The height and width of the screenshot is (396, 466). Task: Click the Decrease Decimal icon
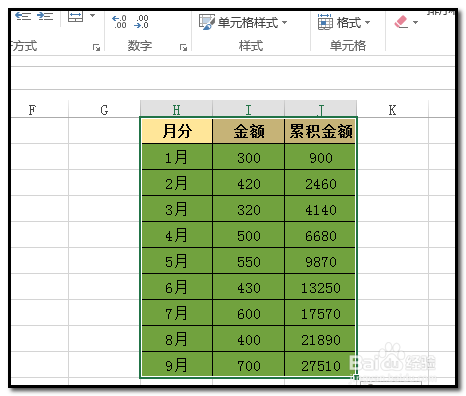tap(141, 22)
